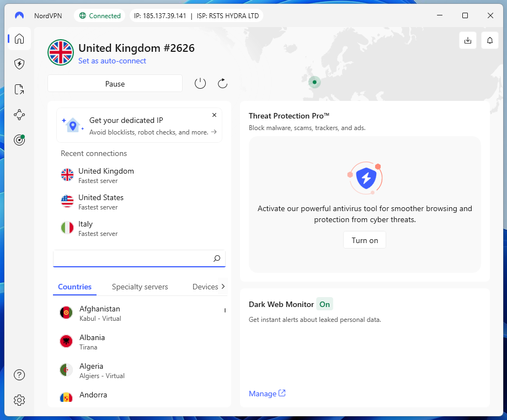The width and height of the screenshot is (507, 420).
Task: Open Meshnet icon in sidebar
Action: pyautogui.click(x=19, y=115)
